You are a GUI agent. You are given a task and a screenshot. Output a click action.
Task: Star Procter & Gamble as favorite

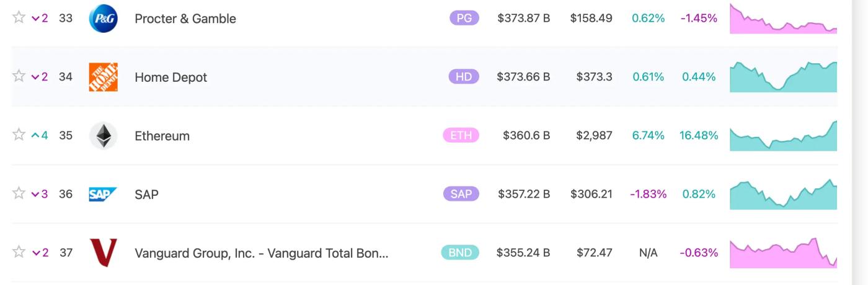(x=19, y=18)
